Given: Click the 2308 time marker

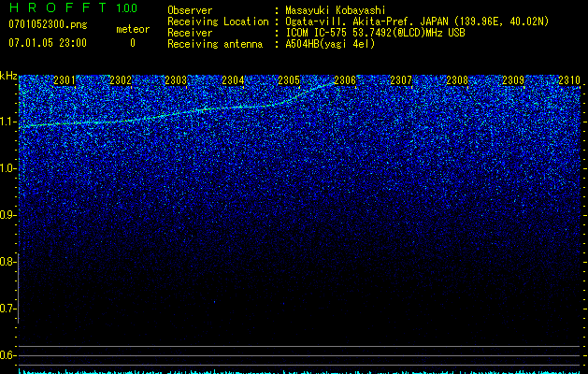Looking at the screenshot, I should (x=457, y=80).
